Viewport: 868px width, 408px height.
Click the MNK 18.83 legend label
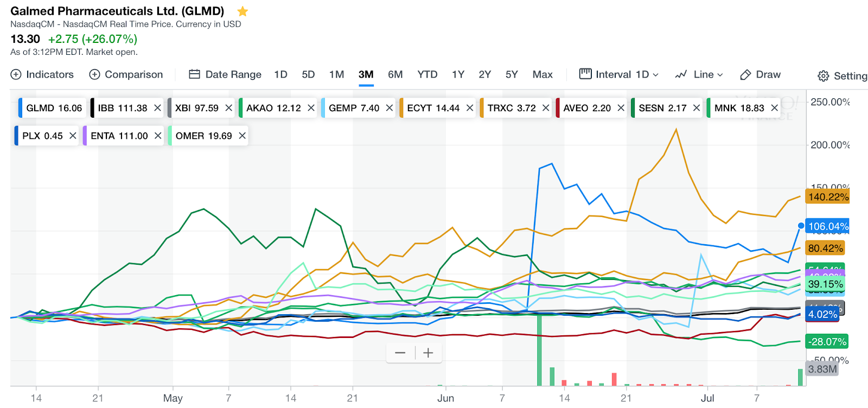click(739, 108)
